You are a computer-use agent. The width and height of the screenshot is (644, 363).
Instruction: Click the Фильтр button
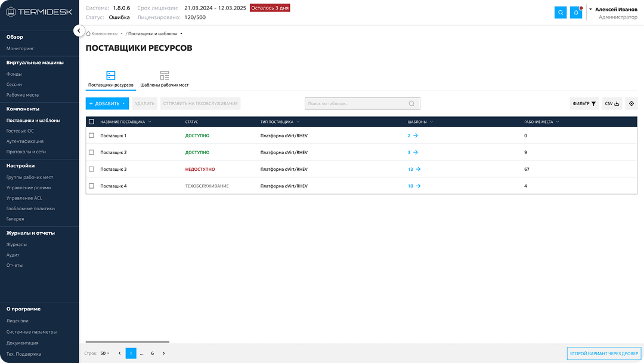coord(584,104)
